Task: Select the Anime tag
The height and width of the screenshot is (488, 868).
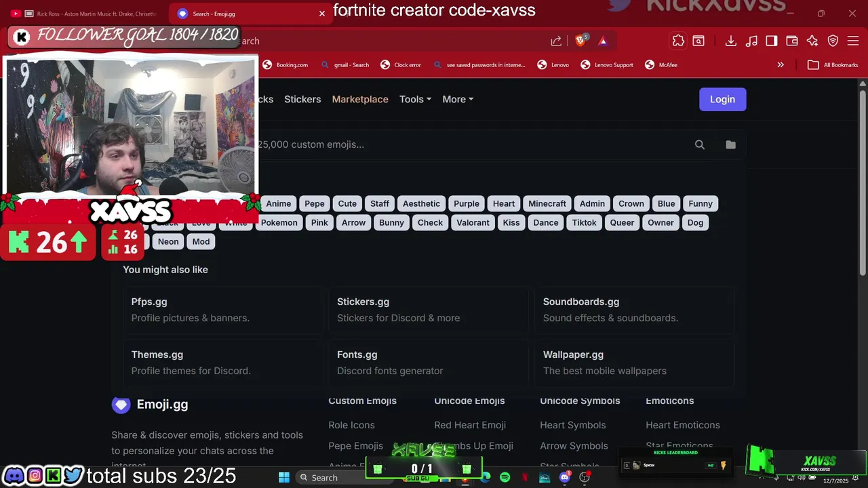Action: coord(279,203)
